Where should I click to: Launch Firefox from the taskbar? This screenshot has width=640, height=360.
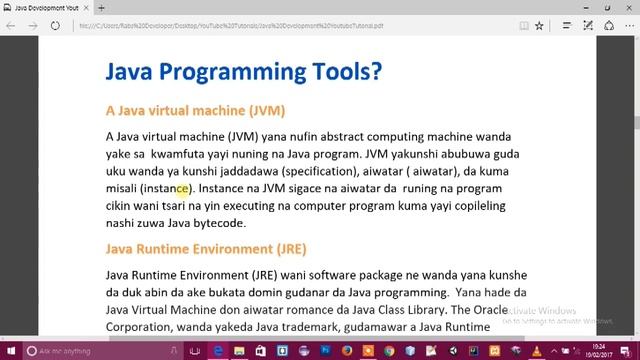(x=347, y=351)
